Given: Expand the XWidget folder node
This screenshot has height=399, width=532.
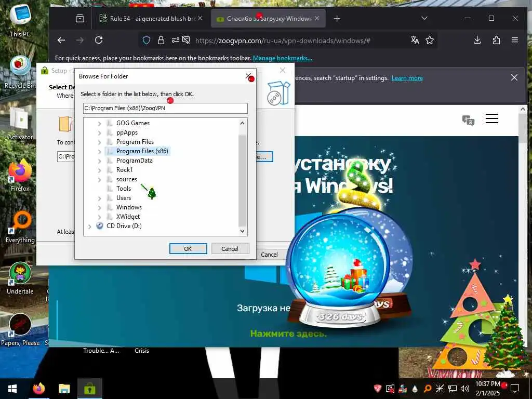Looking at the screenshot, I should (99, 217).
